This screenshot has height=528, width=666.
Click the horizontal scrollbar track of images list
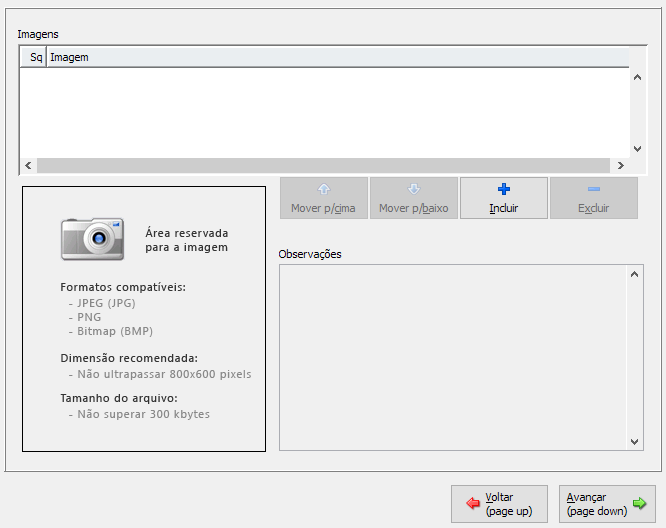[324, 165]
